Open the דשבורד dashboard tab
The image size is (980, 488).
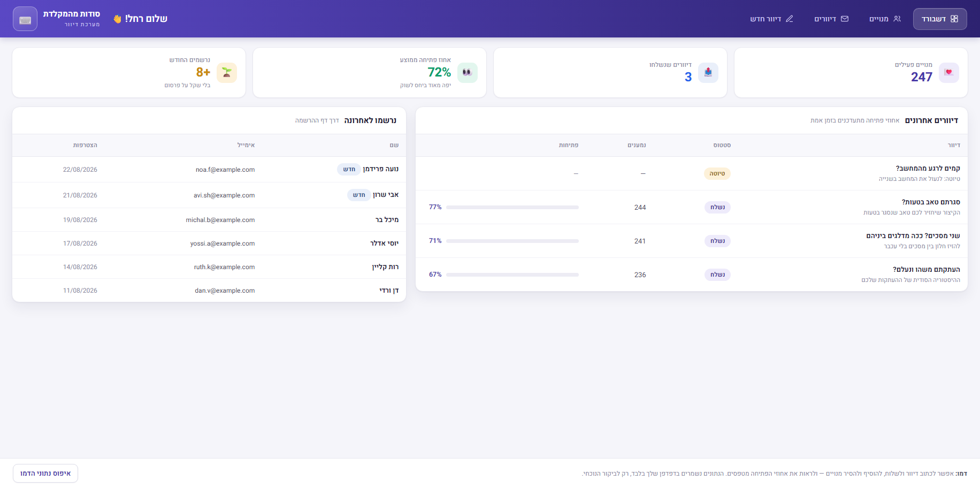[939, 19]
